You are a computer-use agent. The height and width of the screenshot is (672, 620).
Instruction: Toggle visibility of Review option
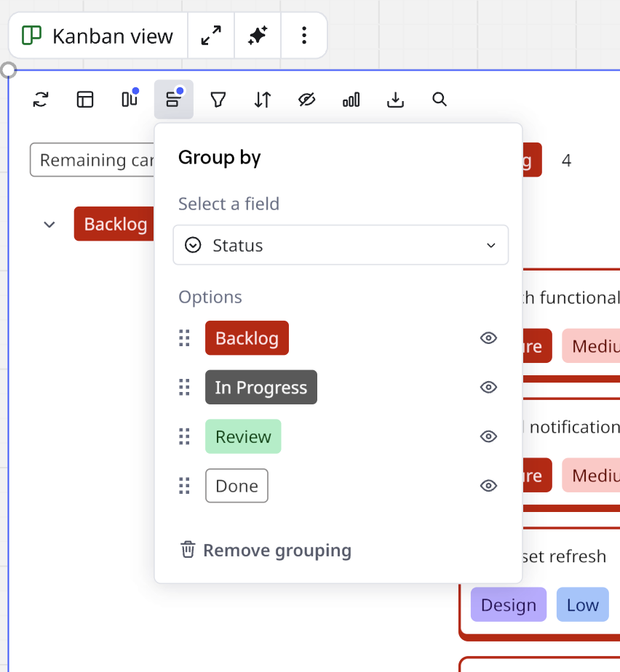pos(488,437)
